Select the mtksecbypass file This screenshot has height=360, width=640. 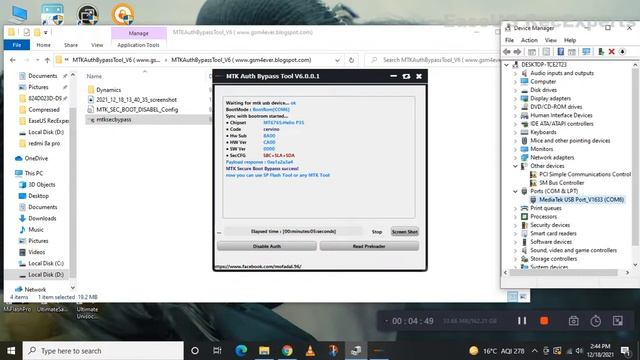(x=113, y=120)
